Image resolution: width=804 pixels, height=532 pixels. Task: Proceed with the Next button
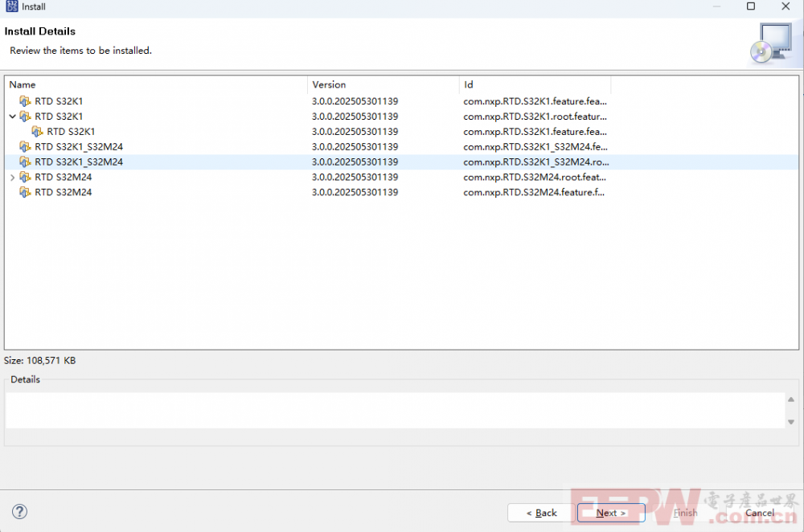[x=611, y=513]
